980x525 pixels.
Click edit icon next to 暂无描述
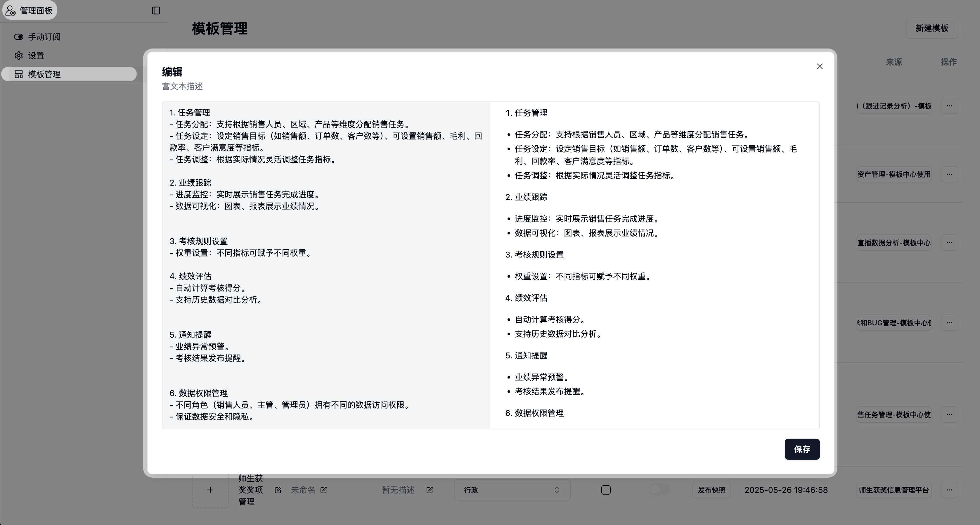(x=430, y=490)
